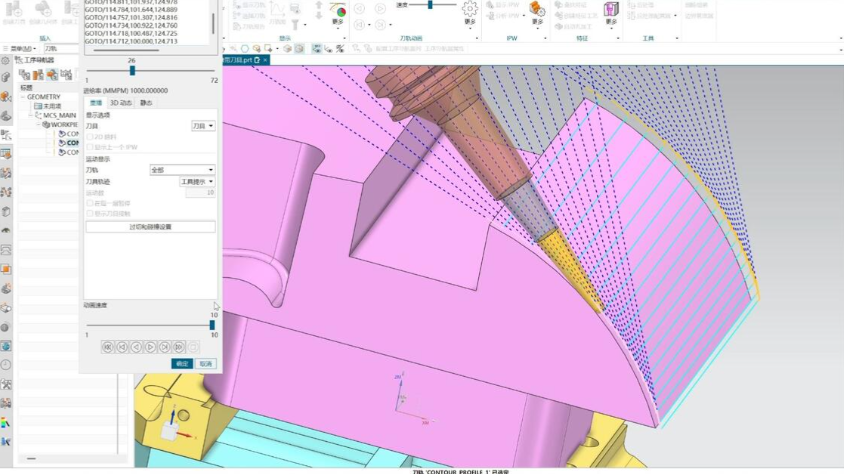Click ribbon step-forward circle icon
Screen dimensions: 844x474
(x=380, y=25)
